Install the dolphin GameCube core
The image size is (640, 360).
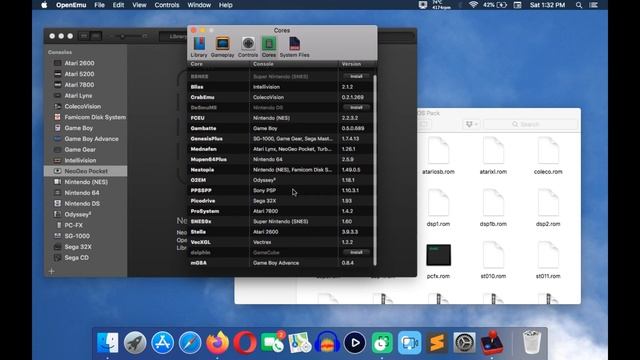click(356, 252)
